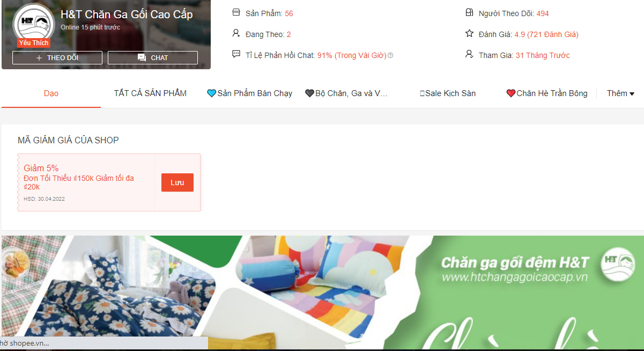
Task: Open the Bộ Chăn, Ga và V... tab
Action: (346, 93)
